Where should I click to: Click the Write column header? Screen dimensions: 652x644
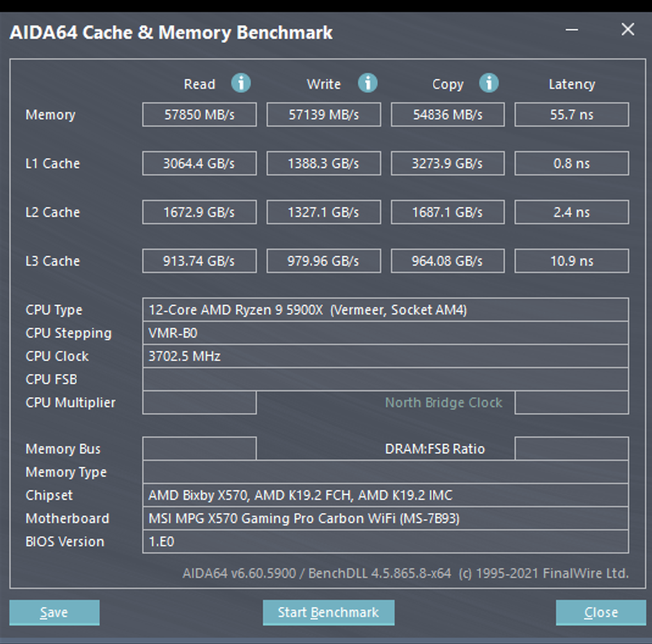[323, 84]
